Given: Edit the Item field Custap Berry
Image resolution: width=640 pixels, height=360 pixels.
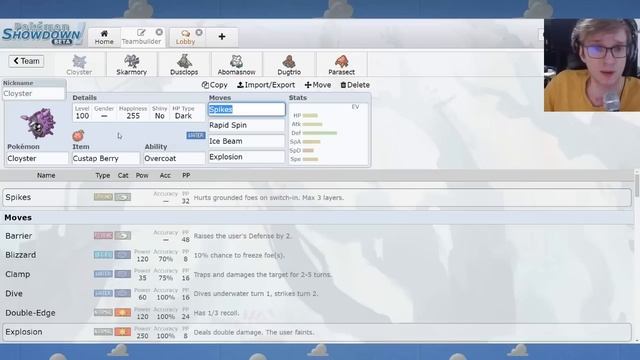Looking at the screenshot, I should (x=106, y=158).
